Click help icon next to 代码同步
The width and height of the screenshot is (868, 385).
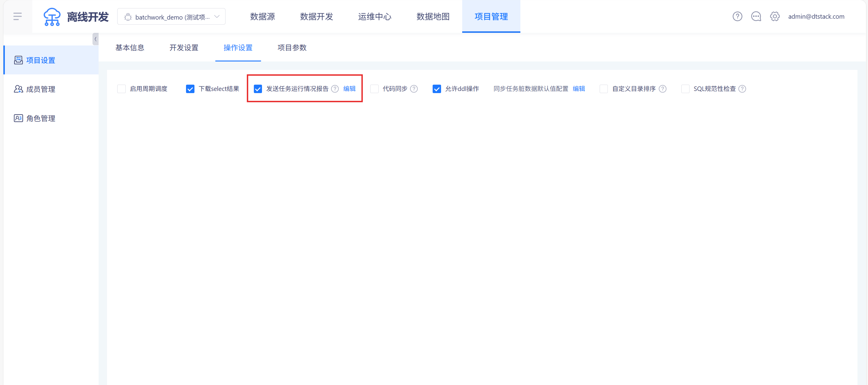(x=414, y=89)
